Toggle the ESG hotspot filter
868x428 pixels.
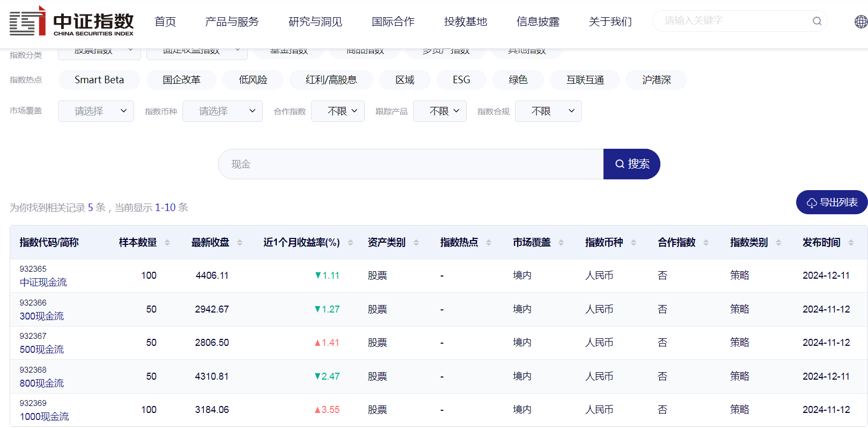pos(461,80)
